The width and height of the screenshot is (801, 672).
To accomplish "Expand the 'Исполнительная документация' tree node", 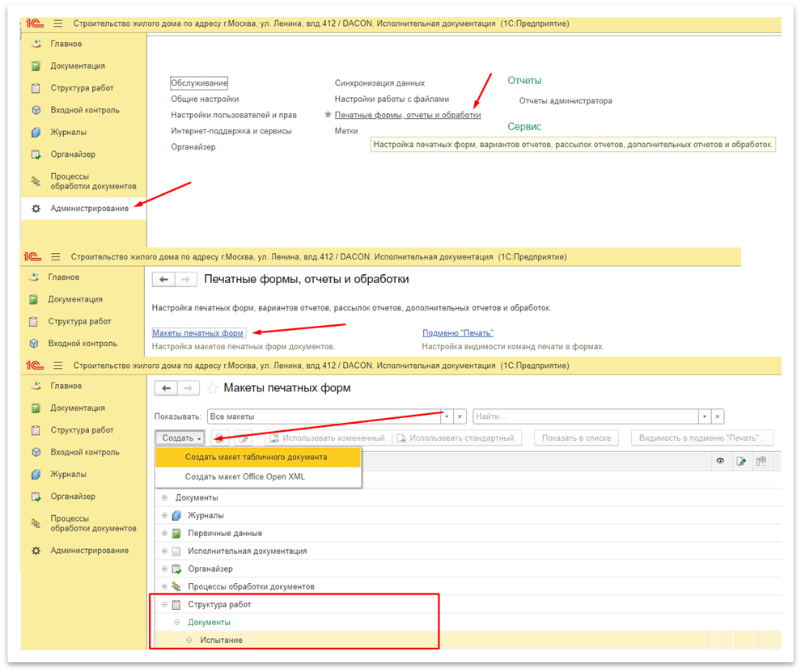I will [164, 552].
